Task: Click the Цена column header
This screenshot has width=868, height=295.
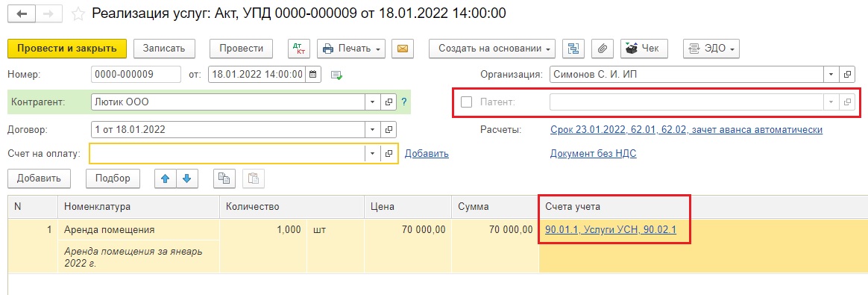Action: (408, 207)
